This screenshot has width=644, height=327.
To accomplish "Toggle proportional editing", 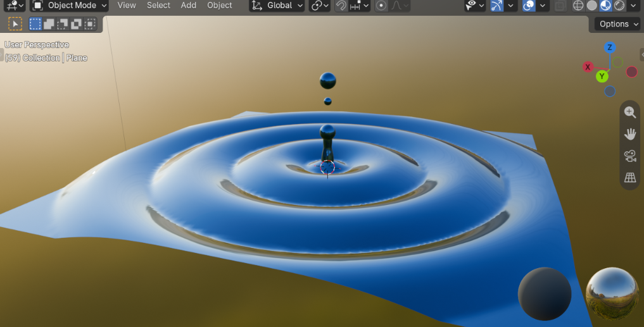I will coord(381,5).
